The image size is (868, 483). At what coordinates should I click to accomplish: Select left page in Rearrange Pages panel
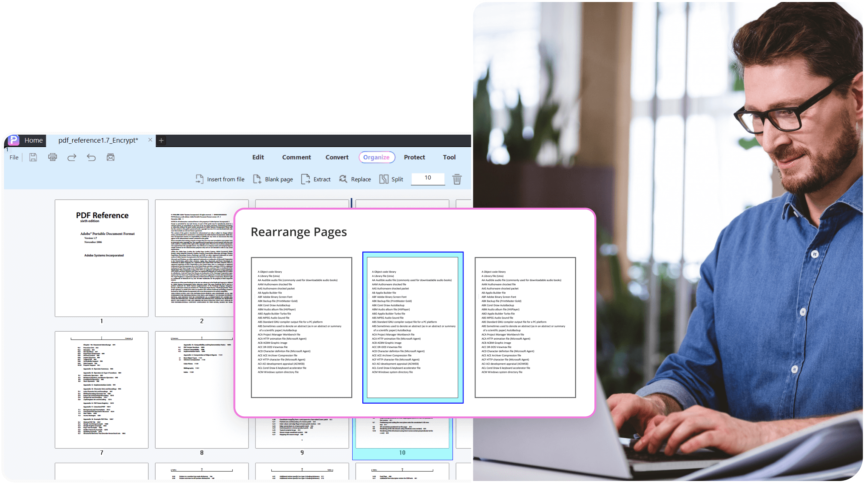[302, 328]
